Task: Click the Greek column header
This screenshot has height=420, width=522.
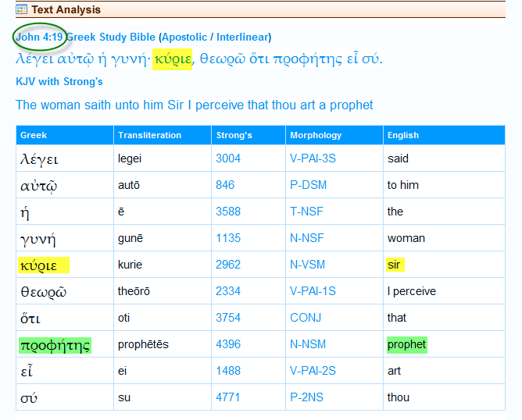Action: [34, 135]
